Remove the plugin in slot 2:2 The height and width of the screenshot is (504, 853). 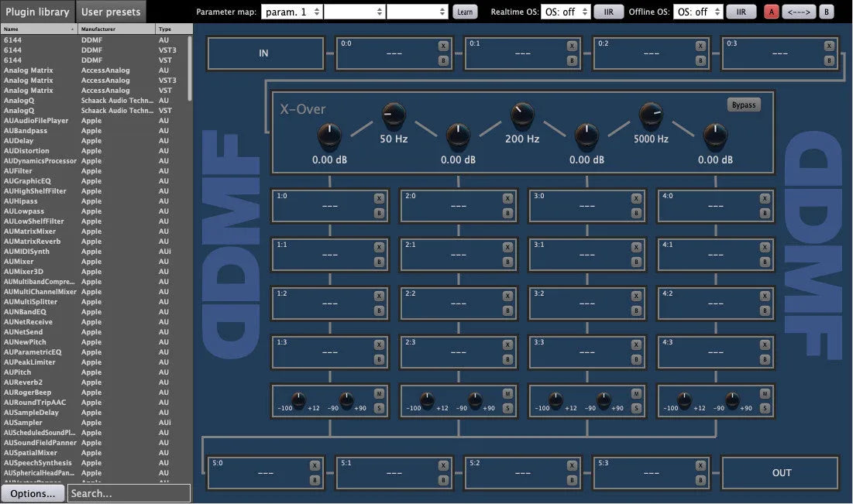tap(507, 296)
